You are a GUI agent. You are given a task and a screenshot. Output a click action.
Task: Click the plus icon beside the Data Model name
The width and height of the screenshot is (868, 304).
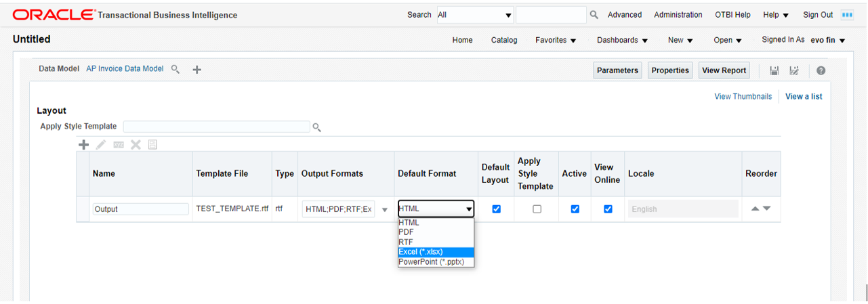point(197,69)
